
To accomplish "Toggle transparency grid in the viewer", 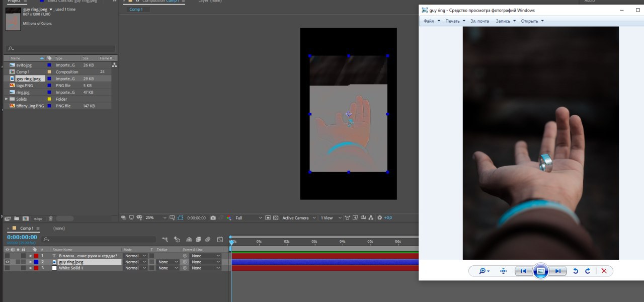I will (276, 218).
